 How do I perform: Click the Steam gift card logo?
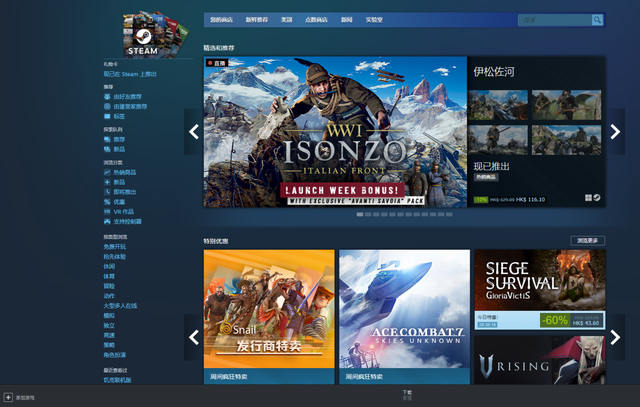coord(141,35)
